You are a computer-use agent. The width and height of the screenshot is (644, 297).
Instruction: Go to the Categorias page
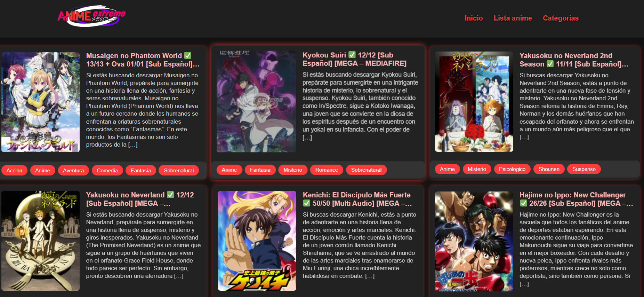click(561, 18)
